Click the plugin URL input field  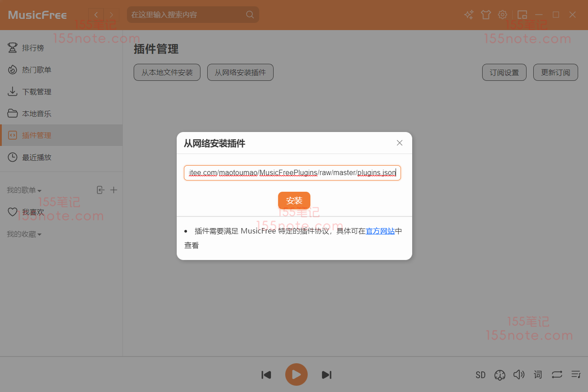tap(292, 173)
